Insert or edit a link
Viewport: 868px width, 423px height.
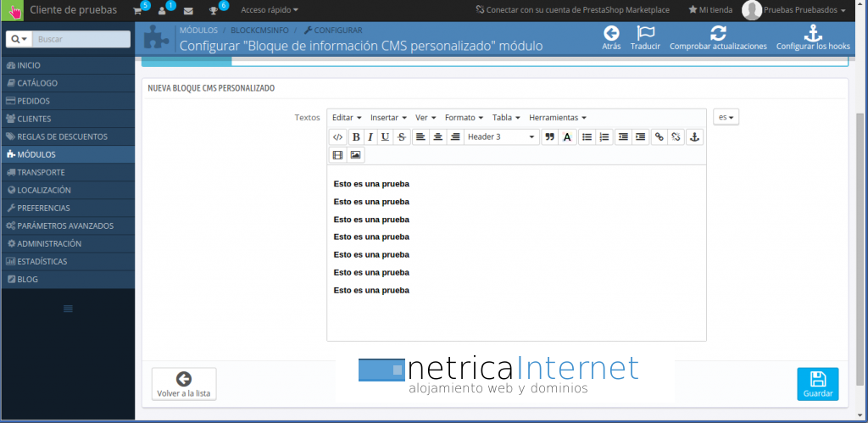(x=659, y=137)
